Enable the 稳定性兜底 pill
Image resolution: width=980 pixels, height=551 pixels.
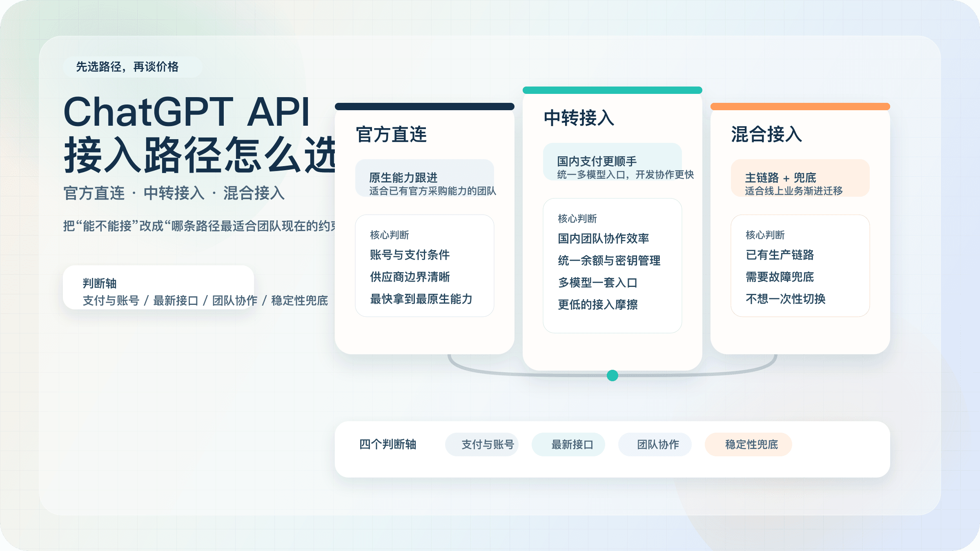(x=748, y=444)
